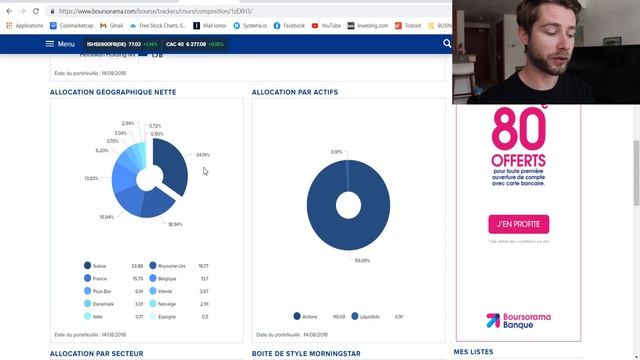This screenshot has height=360, width=640.
Task: Click the padlock icon in address bar
Action: pyautogui.click(x=52, y=11)
